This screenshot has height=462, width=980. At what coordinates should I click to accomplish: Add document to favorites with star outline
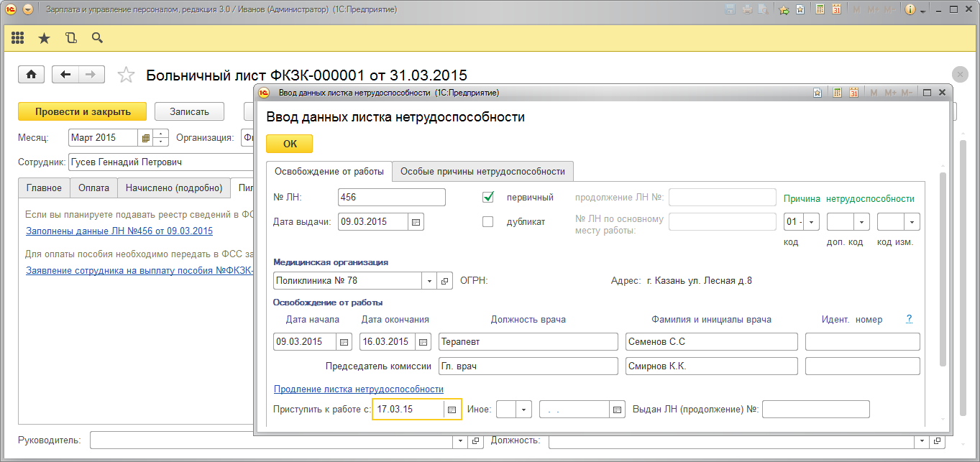tap(126, 75)
